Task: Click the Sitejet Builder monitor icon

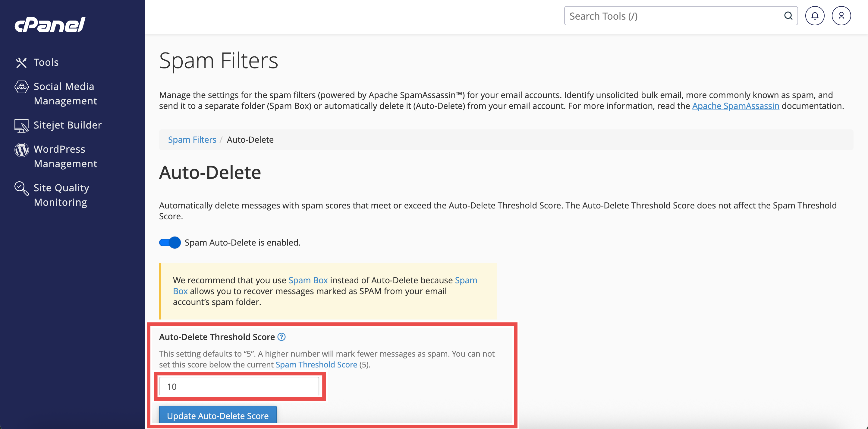Action: click(21, 126)
